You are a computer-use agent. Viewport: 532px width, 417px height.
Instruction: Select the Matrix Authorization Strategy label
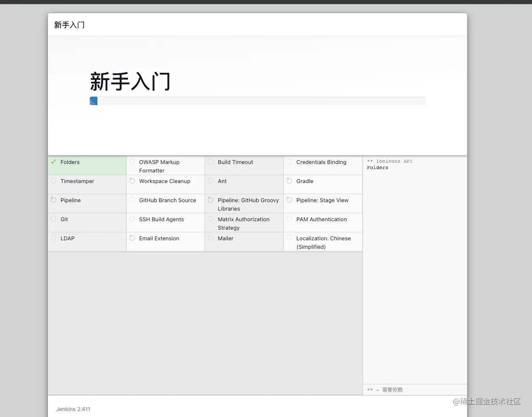pyautogui.click(x=244, y=223)
